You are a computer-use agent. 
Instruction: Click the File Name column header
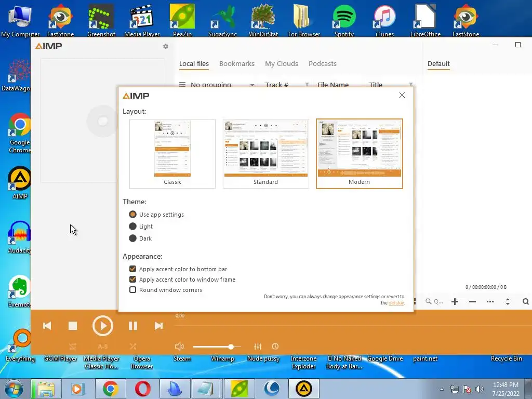click(333, 85)
